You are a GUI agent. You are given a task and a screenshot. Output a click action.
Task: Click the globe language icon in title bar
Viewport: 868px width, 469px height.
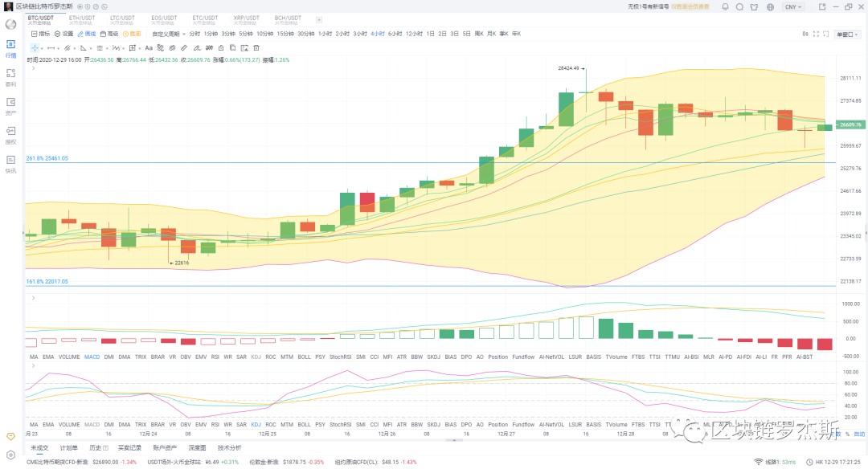[770, 7]
